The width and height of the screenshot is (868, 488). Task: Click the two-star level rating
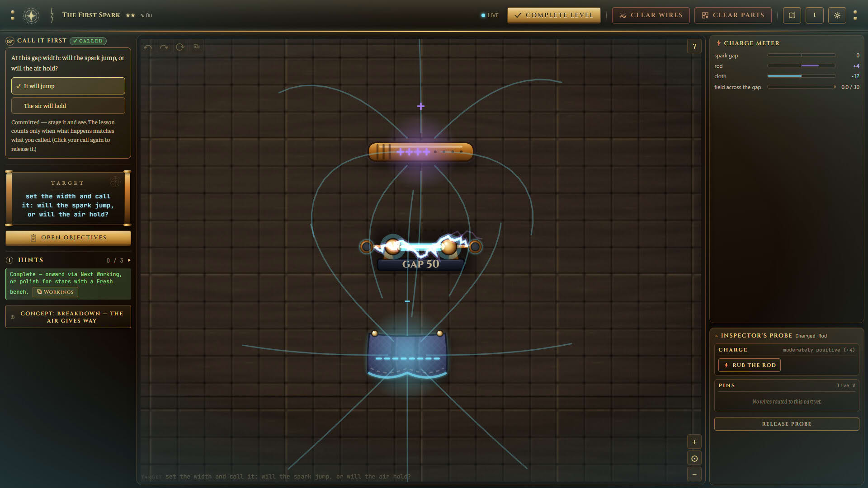130,15
